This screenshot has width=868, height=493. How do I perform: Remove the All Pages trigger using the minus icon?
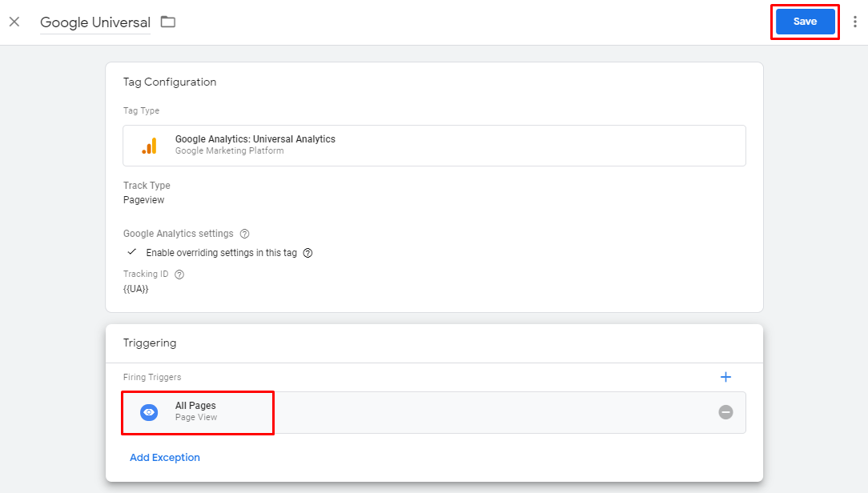(725, 411)
